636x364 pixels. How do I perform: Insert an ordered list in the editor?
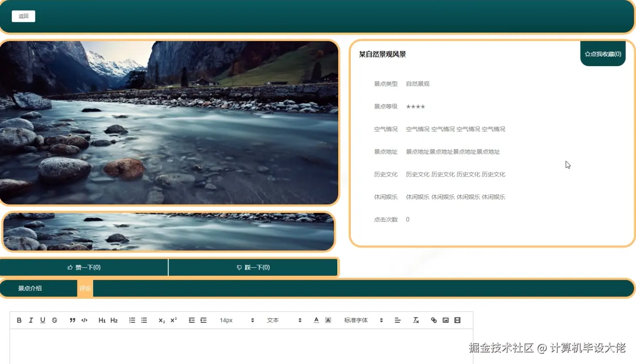pos(132,320)
